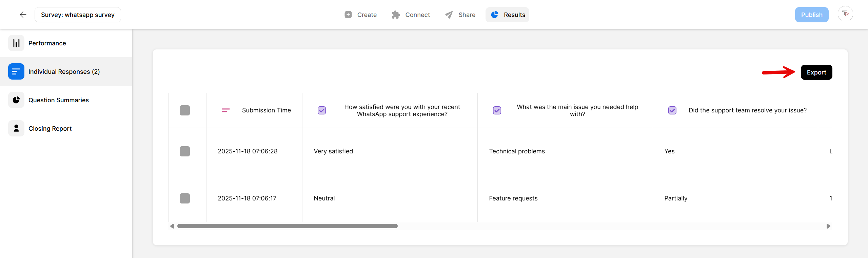Click the Performance bar chart icon
Viewport: 868px width, 258px height.
[16, 43]
